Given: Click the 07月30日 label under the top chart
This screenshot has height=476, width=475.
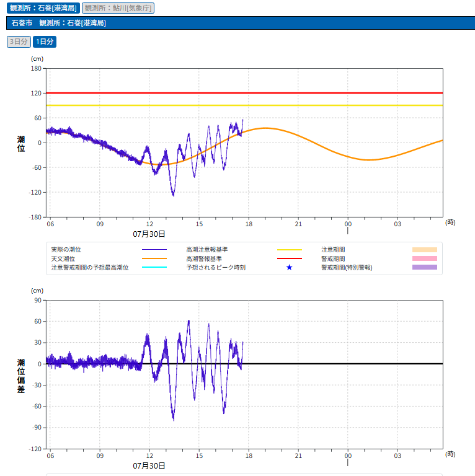Looking at the screenshot, I should tap(149, 234).
